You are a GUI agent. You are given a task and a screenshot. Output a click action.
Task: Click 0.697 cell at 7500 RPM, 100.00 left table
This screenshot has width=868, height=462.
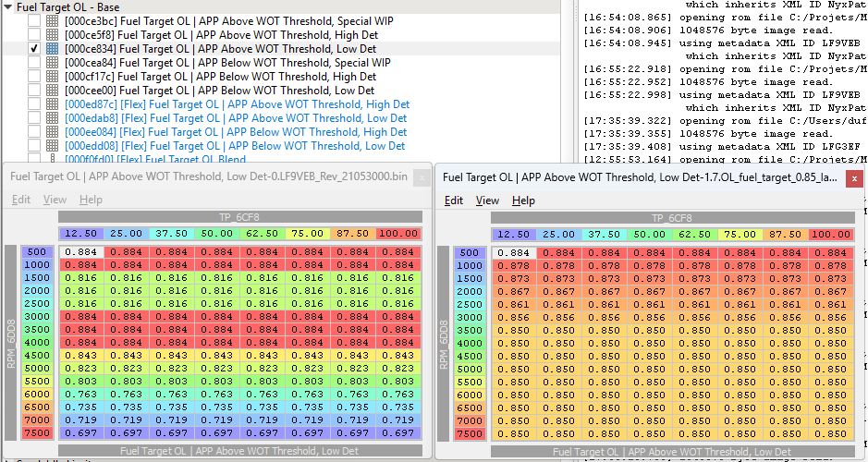[x=398, y=432]
